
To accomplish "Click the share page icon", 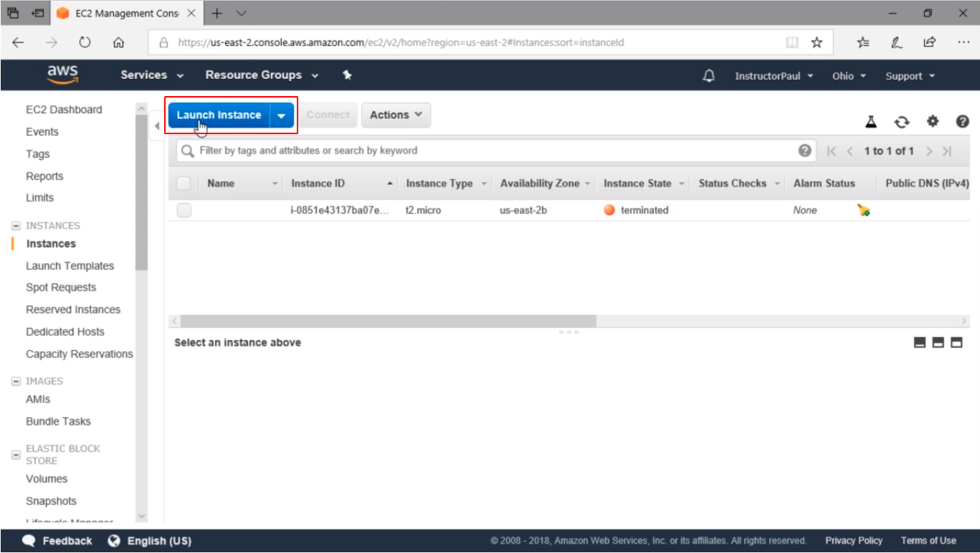I will click(x=930, y=42).
